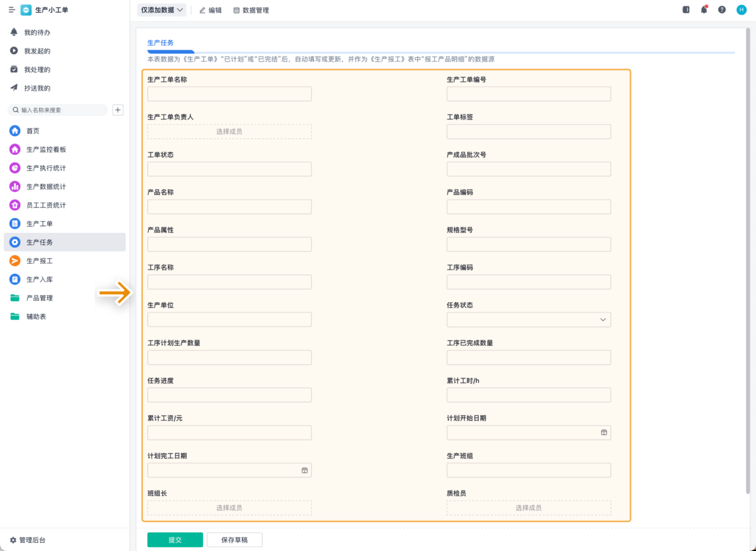Image resolution: width=756 pixels, height=551 pixels.
Task: Click the 规格型号 input field
Action: (x=529, y=244)
